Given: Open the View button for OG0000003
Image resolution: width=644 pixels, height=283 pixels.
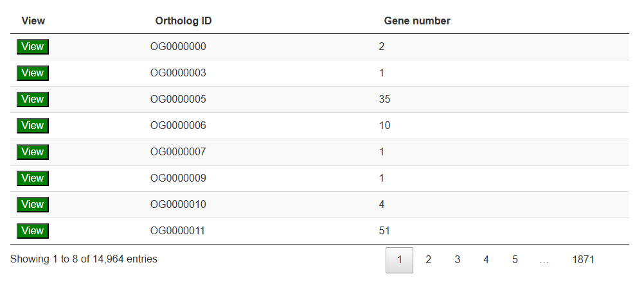Looking at the screenshot, I should click(x=33, y=73).
